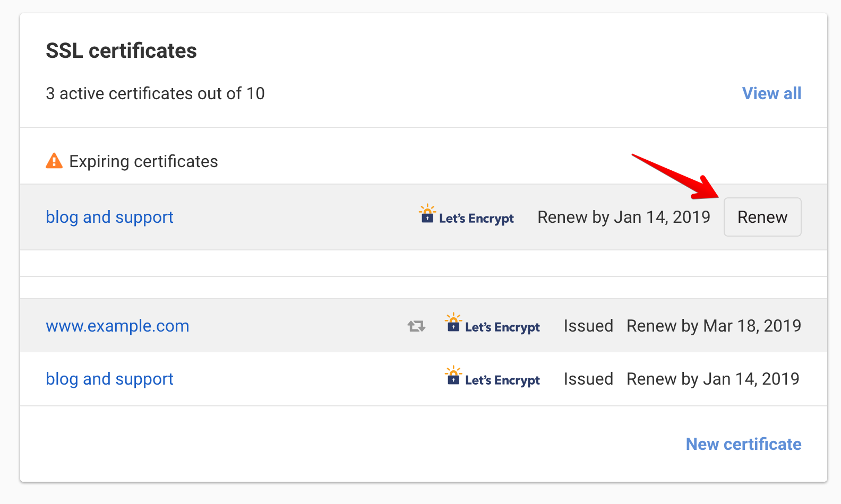Click the Issued status in the bottom blog and support row

click(588, 379)
